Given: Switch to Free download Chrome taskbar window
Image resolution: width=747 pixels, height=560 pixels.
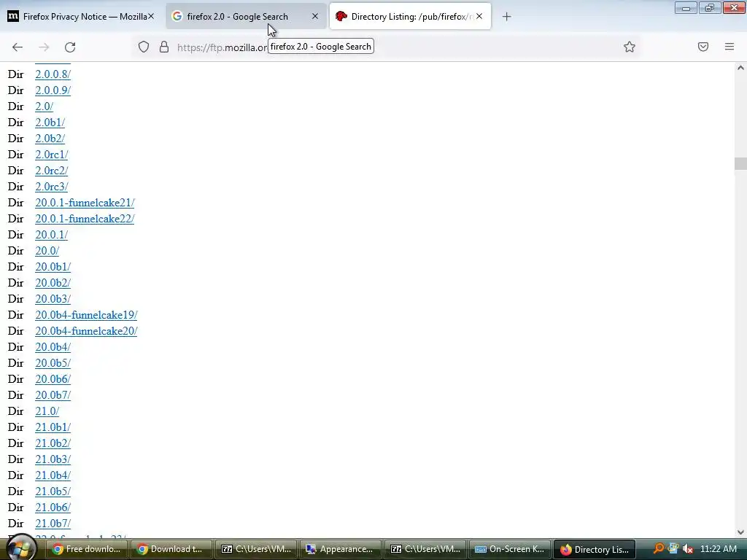Looking at the screenshot, I should click(x=86, y=549).
